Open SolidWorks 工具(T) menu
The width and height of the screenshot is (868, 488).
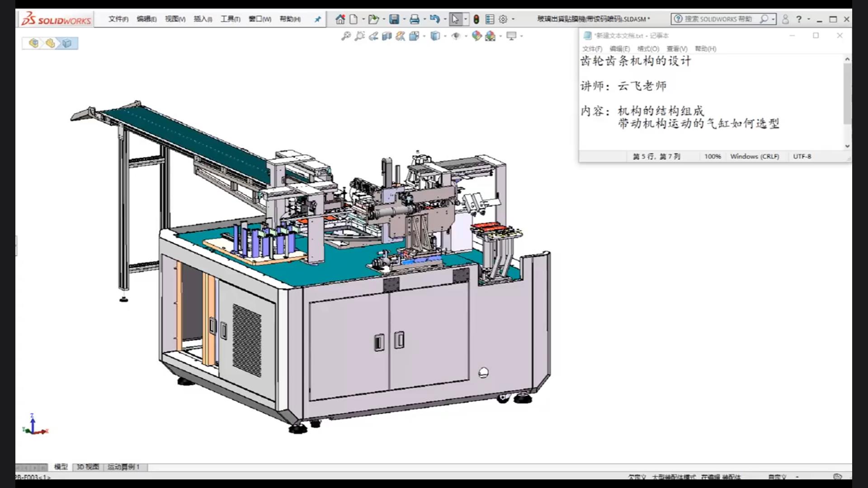(230, 19)
